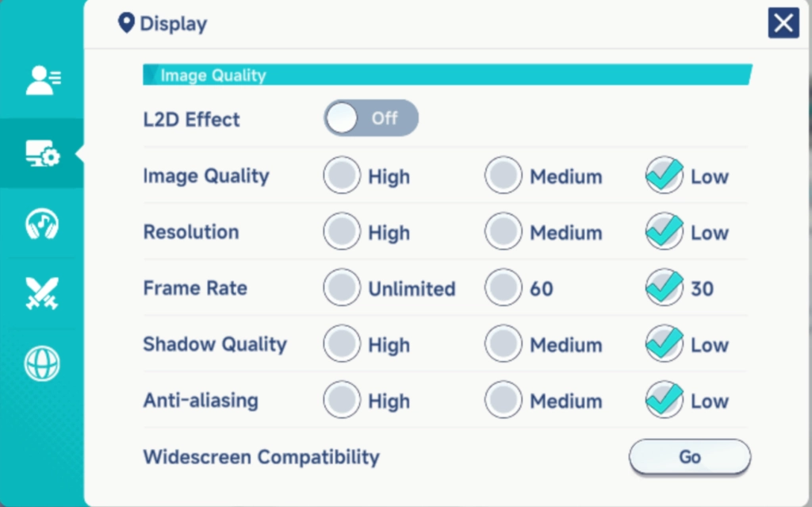Select Low Shadow Quality option
Screen dimensions: 812x507
pos(665,345)
